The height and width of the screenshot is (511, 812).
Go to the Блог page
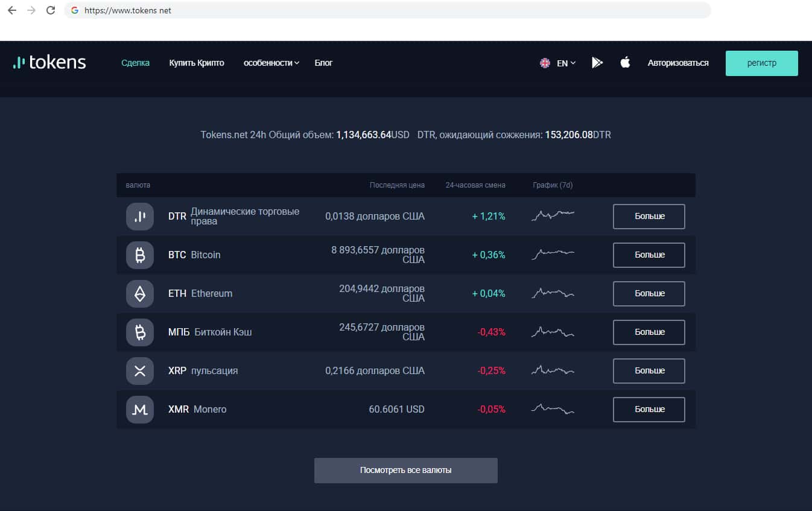[323, 63]
